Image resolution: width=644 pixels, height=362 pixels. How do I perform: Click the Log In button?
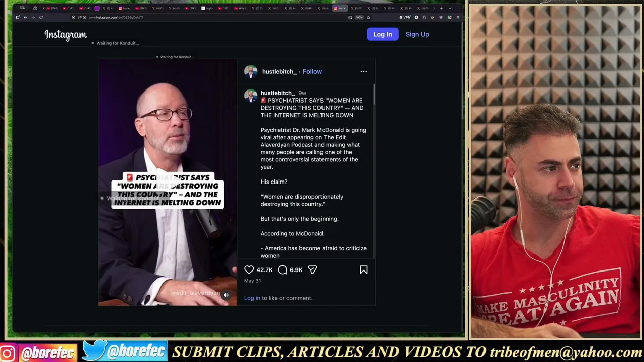(x=383, y=34)
